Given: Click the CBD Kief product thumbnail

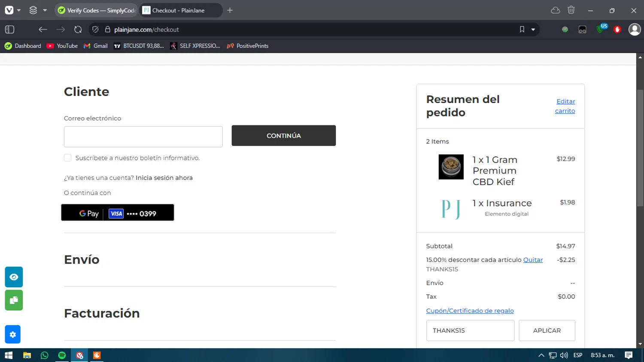Looking at the screenshot, I should [x=451, y=167].
